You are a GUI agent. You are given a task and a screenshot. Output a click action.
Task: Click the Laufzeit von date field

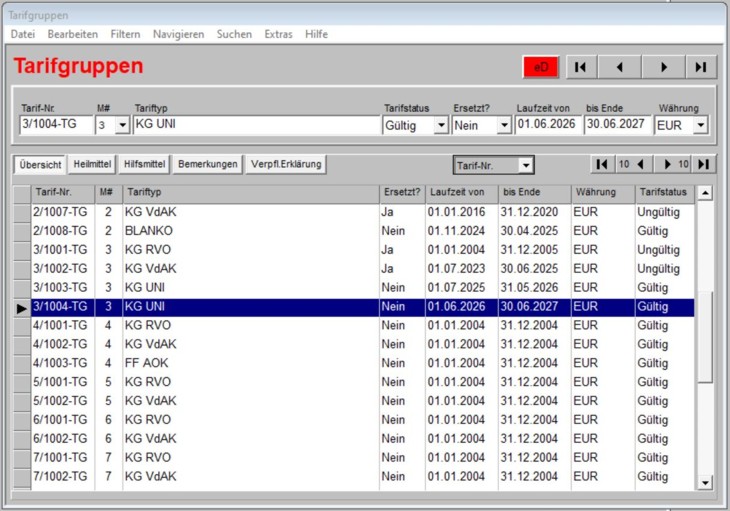[547, 125]
